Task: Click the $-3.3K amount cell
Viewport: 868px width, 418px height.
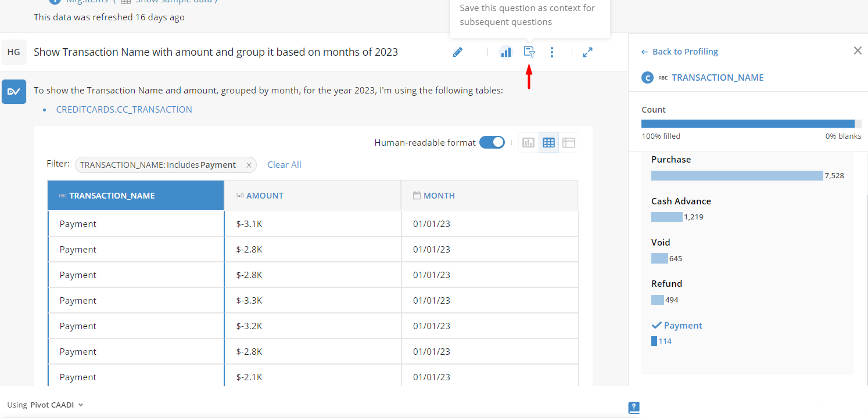Action: click(x=313, y=301)
